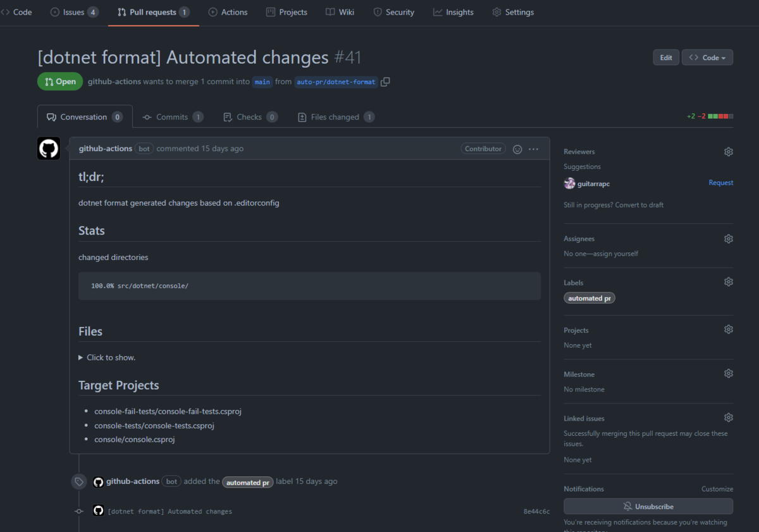759x532 pixels.
Task: Click console-fail-tests/console-fail-tests.csproj text
Action: 168,411
